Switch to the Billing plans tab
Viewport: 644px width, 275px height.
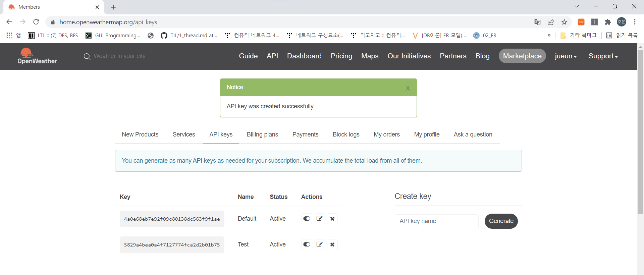coord(262,134)
